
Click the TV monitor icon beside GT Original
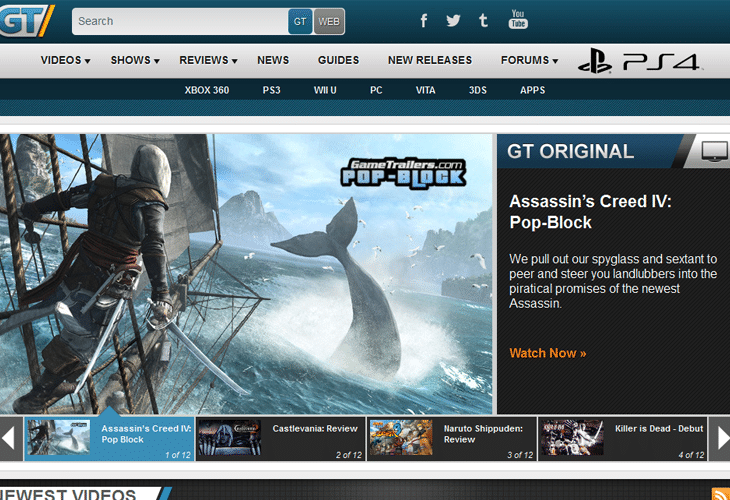pos(714,152)
